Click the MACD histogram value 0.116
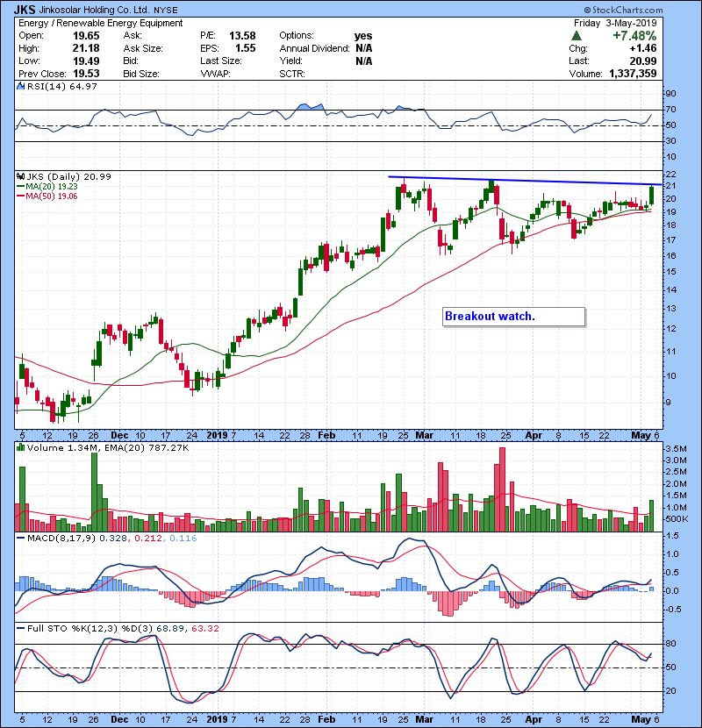The image size is (702, 728). pos(183,539)
